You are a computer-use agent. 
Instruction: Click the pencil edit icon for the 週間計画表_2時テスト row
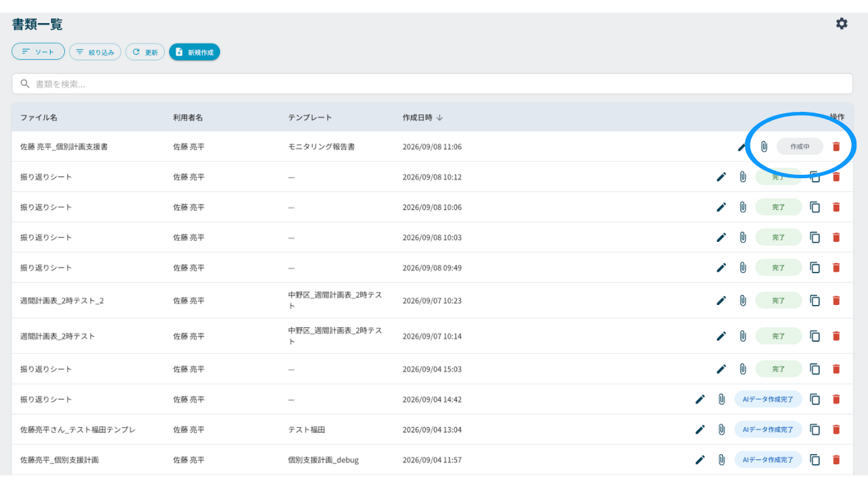tap(722, 335)
